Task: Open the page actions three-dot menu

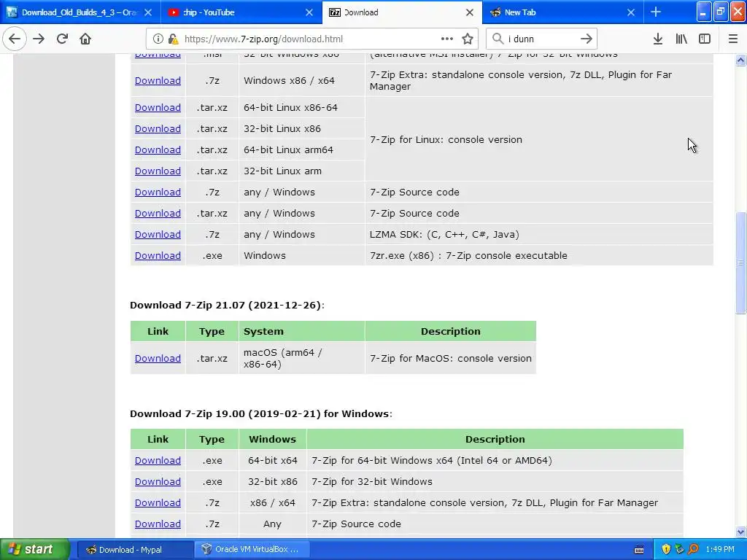Action: click(447, 39)
